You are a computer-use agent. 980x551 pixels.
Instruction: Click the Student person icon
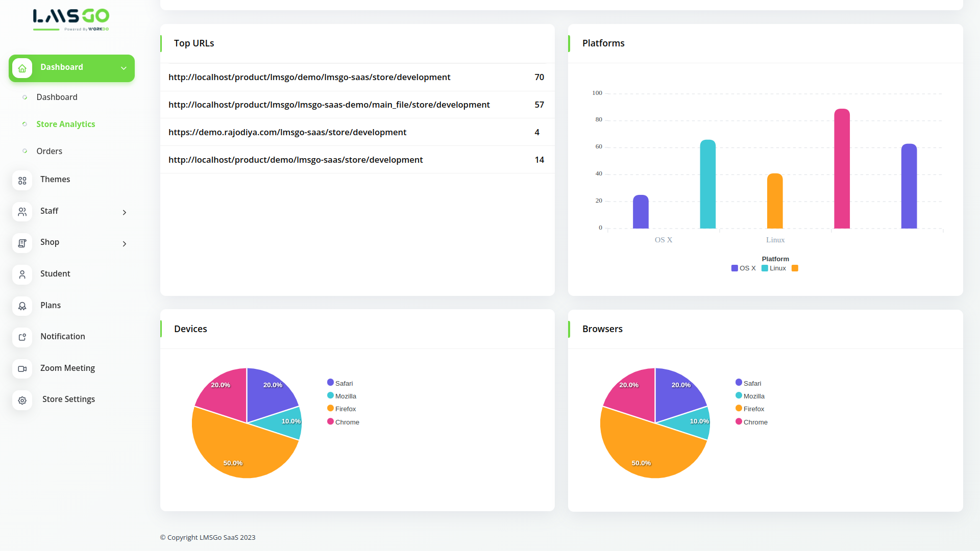click(x=22, y=274)
